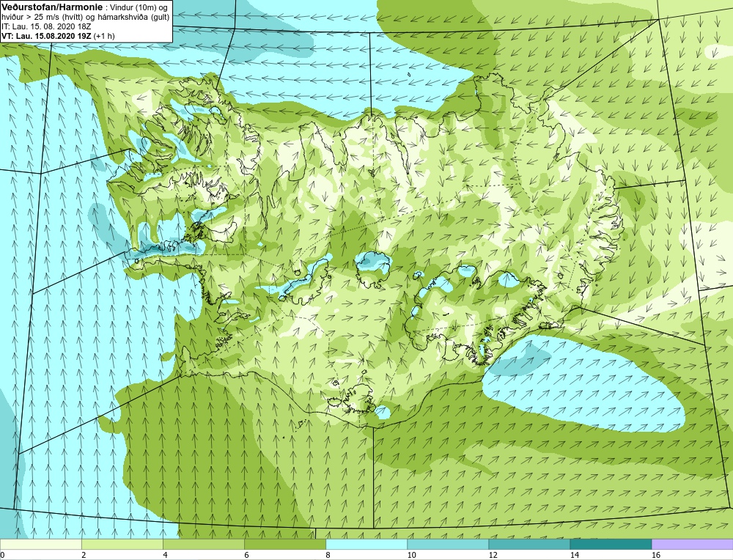Click the 10–12 m/s cyan legend swatch
The image size is (733, 560).
[x=447, y=544]
